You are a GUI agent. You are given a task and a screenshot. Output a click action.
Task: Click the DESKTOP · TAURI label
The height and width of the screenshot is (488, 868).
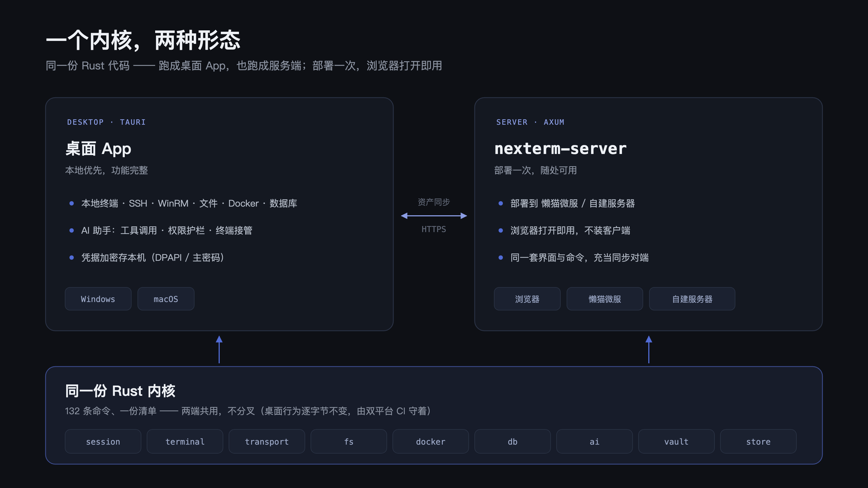pyautogui.click(x=106, y=122)
